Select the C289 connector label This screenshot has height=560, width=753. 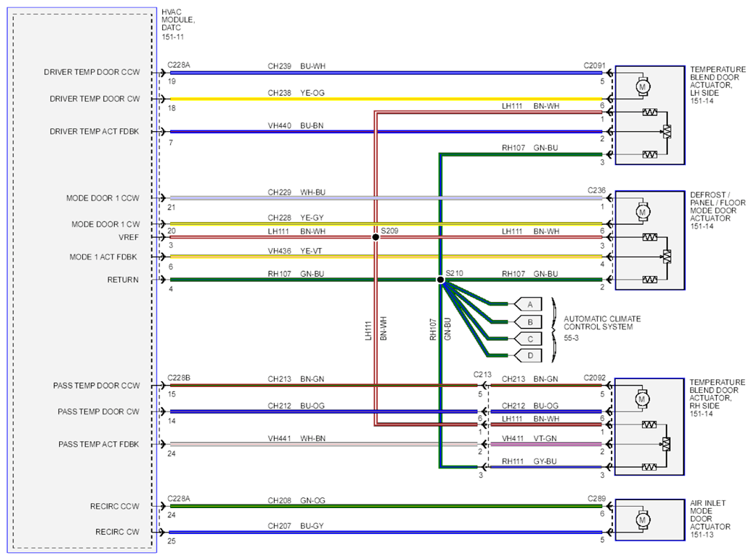597,499
